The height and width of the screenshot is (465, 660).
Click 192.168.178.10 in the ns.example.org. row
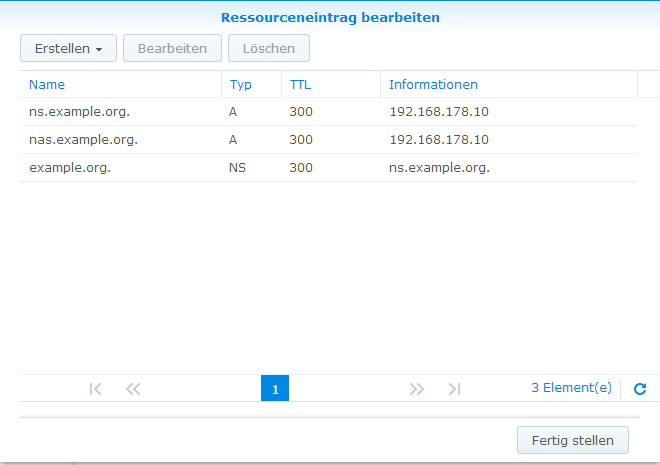pos(439,112)
